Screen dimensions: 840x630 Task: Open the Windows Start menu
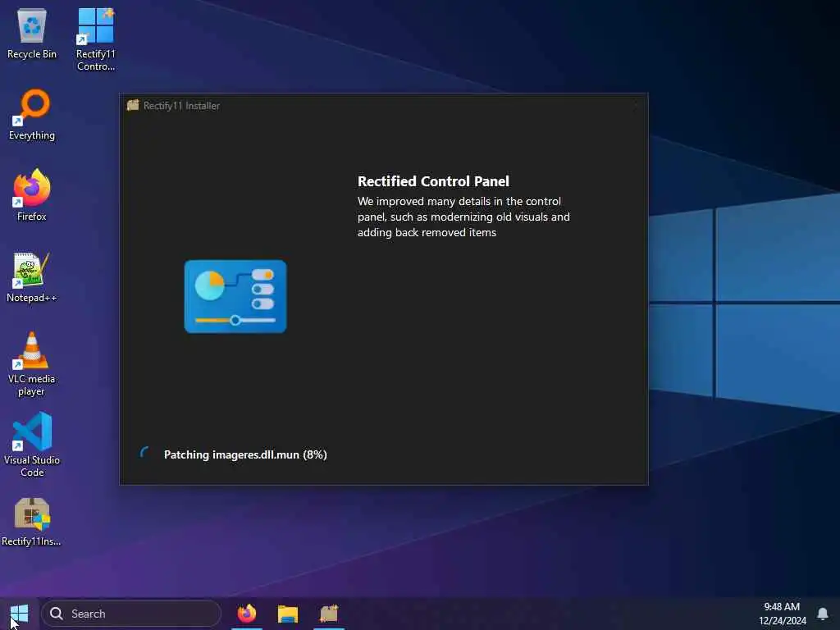point(20,614)
